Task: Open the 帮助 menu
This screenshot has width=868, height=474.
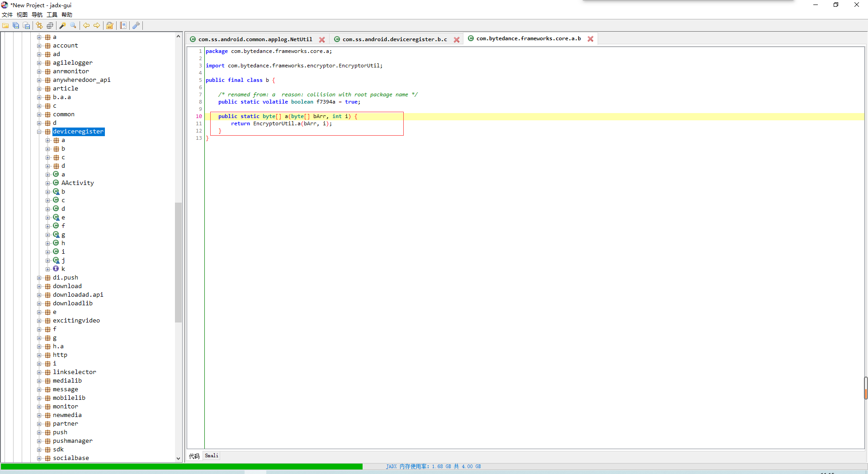Action: pos(67,15)
